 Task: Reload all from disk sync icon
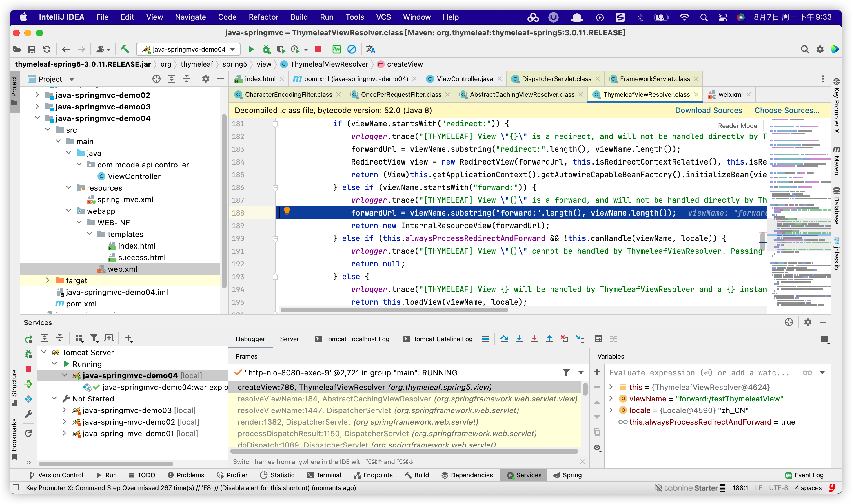pos(47,49)
